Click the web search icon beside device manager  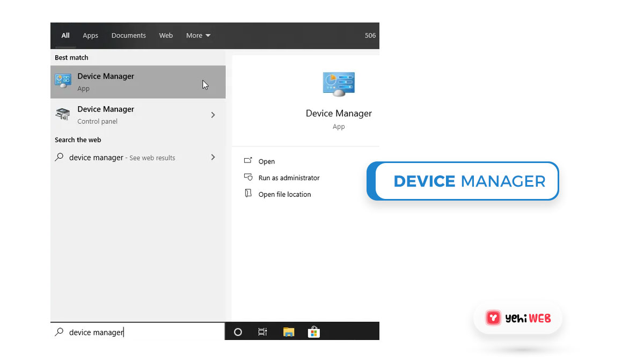tap(59, 157)
